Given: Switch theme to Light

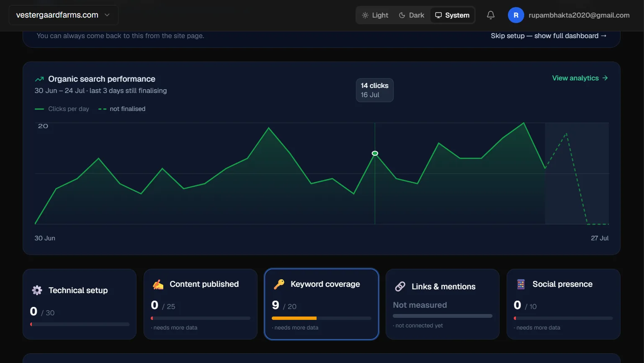Looking at the screenshot, I should 375,15.
